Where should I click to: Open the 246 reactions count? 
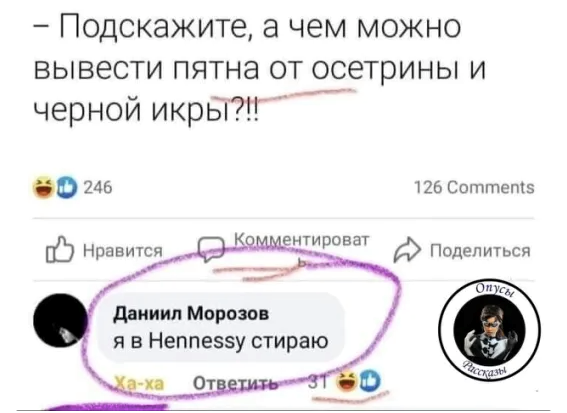click(98, 188)
